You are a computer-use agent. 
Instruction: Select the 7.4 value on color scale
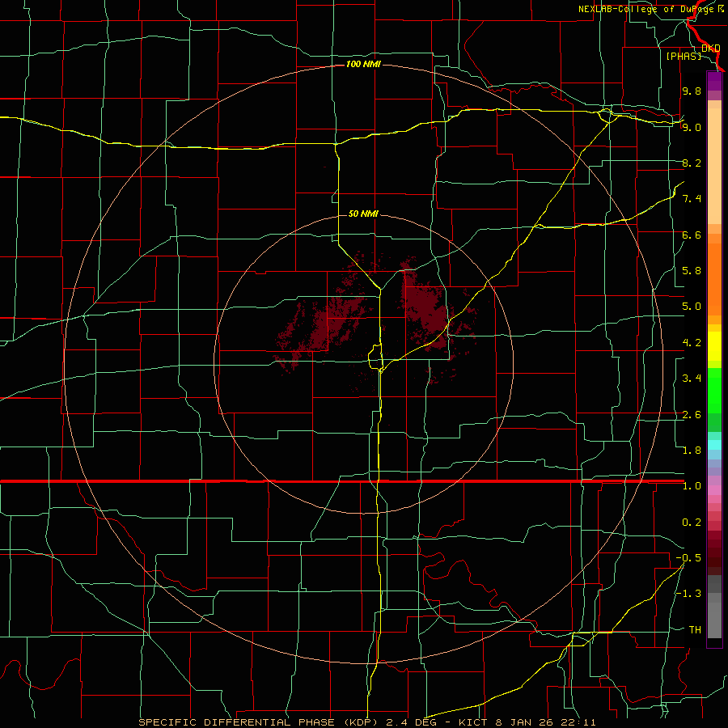pos(692,199)
